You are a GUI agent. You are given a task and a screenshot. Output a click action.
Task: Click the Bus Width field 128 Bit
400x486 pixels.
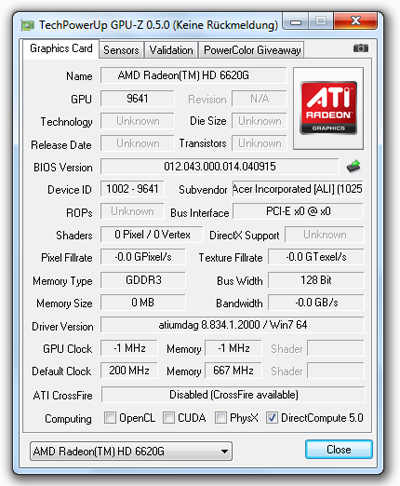click(x=316, y=280)
